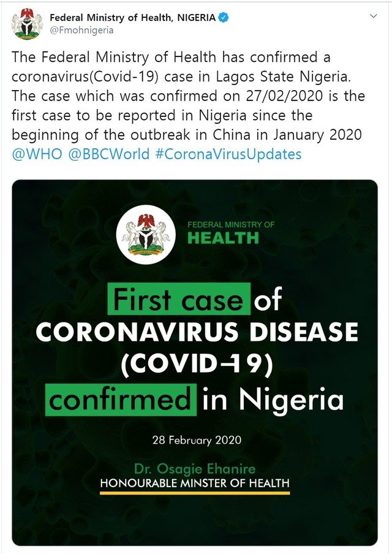Click the "28 February 2020" date in image
This screenshot has width=392, height=554.
[x=196, y=440]
